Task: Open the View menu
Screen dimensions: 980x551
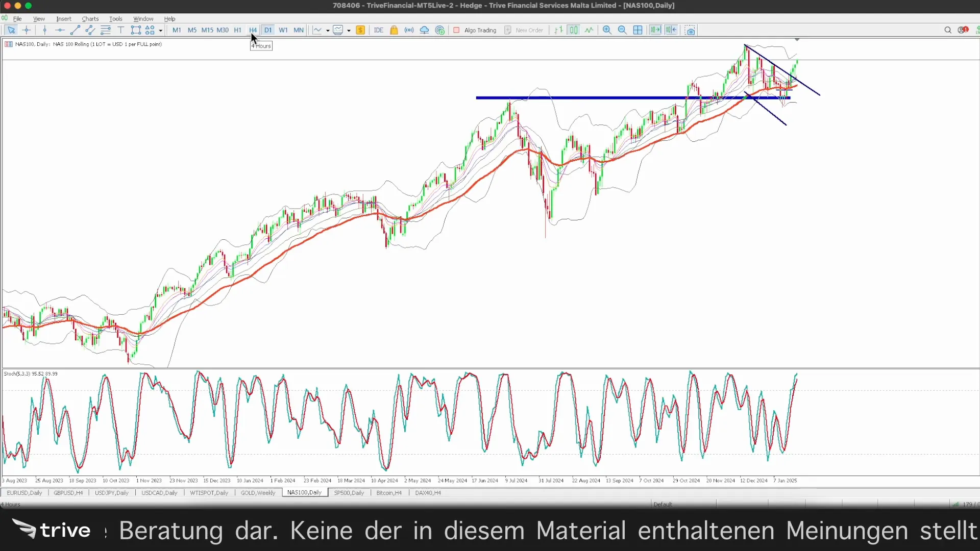Action: (x=39, y=19)
